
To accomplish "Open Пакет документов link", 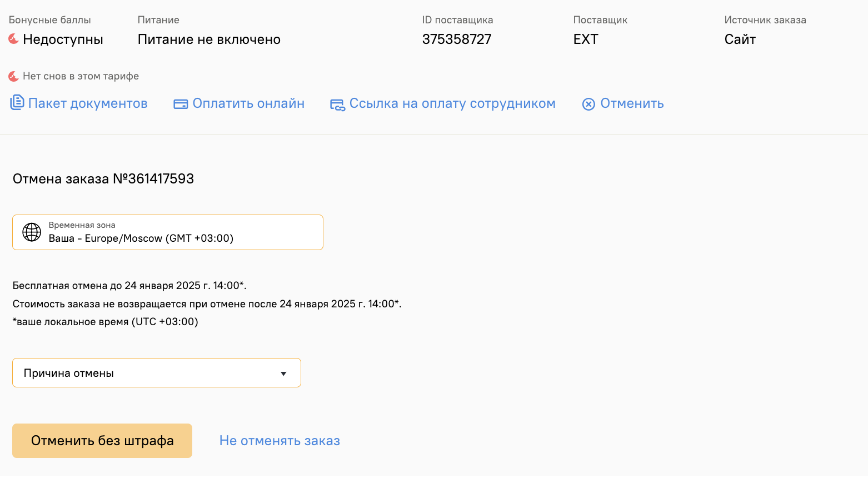I will [88, 103].
